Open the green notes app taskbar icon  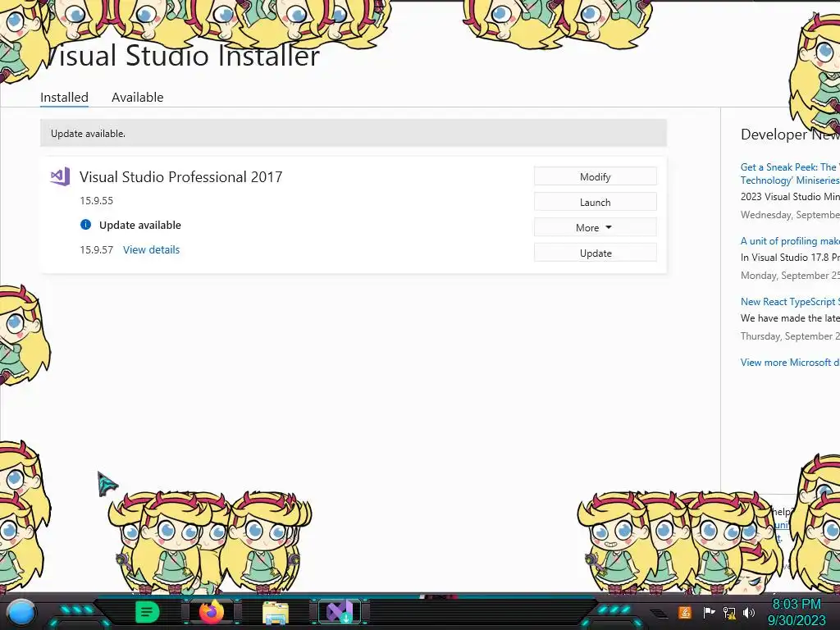[x=147, y=612]
